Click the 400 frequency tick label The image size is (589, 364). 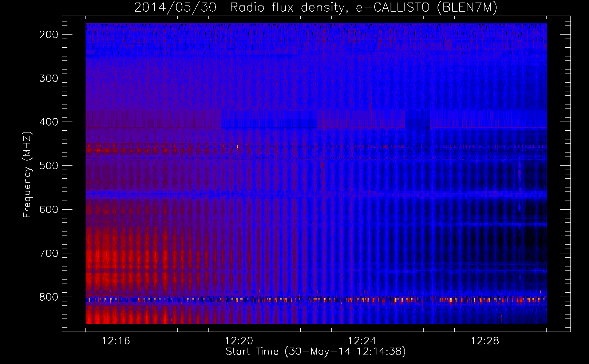[49, 122]
